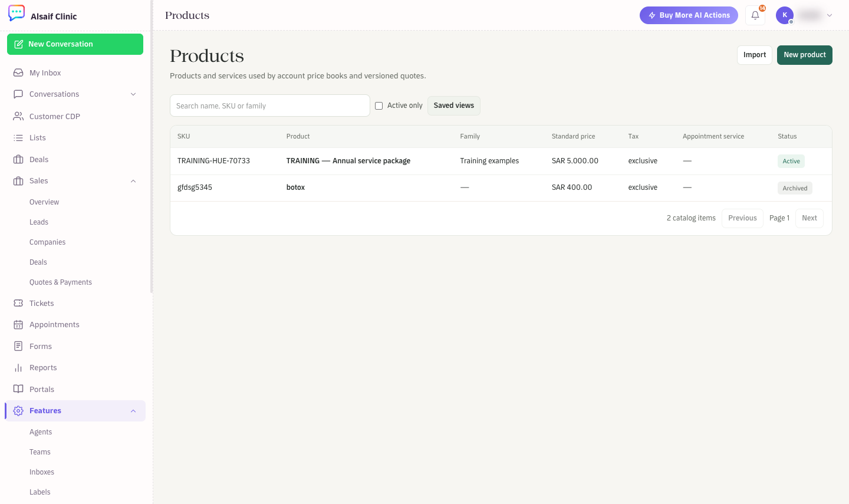Collapse the Features section chevron
The height and width of the screenshot is (504, 849).
click(x=133, y=411)
